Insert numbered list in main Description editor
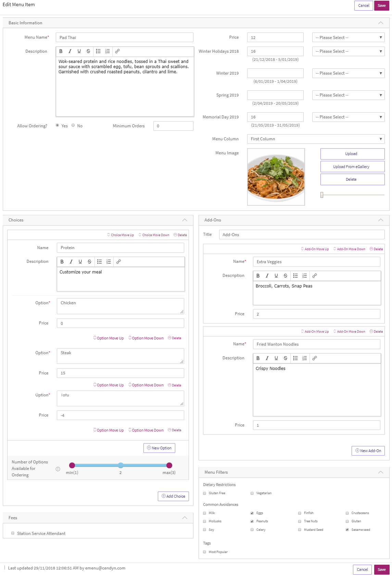Image resolution: width=392 pixels, height=576 pixels. [108, 51]
